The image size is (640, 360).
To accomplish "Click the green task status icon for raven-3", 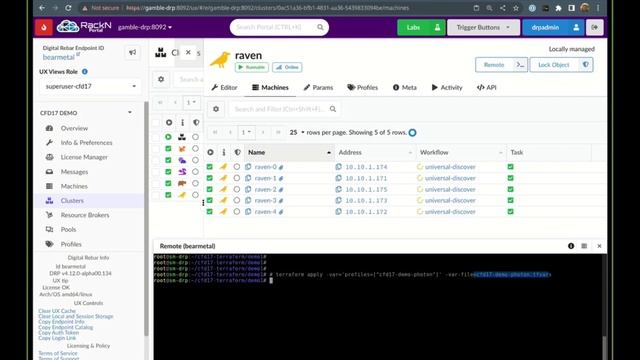I will tap(510, 200).
